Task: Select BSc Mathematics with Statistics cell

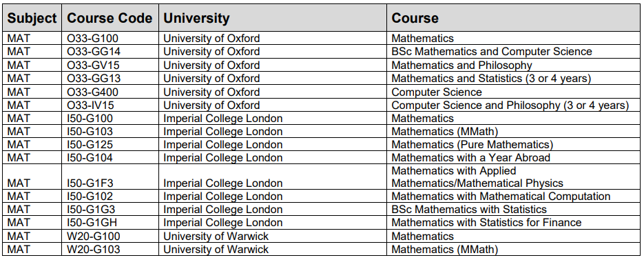Action: pyautogui.click(x=513, y=210)
